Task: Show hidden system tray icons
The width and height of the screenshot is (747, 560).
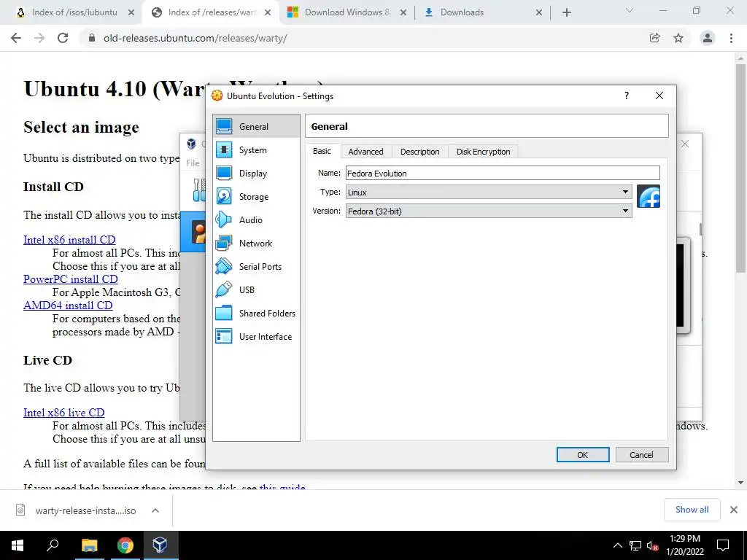Action: click(617, 545)
